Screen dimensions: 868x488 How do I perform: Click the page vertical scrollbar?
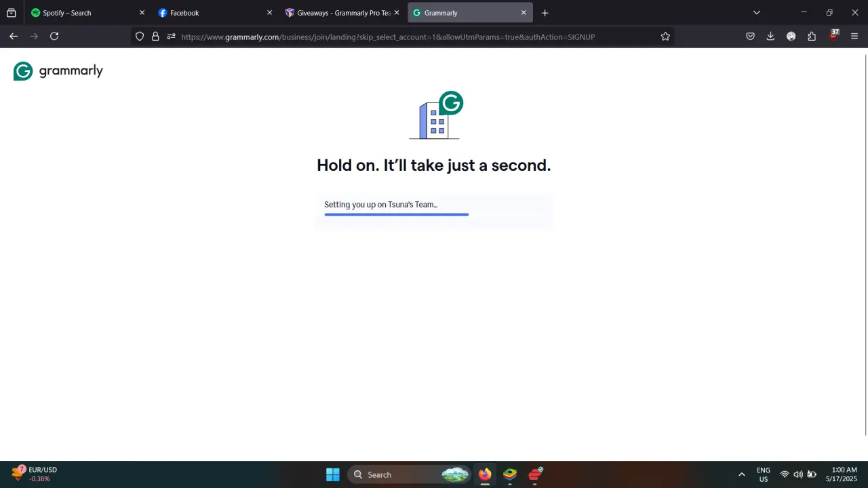click(865, 244)
